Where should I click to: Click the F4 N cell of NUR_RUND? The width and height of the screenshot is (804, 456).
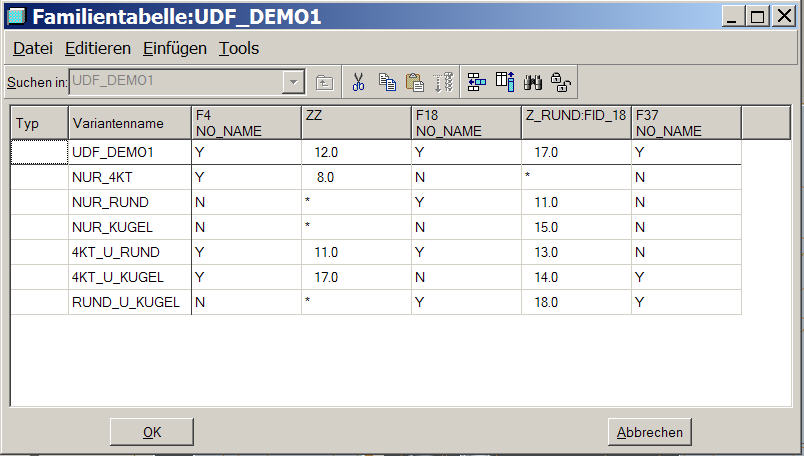click(x=246, y=202)
